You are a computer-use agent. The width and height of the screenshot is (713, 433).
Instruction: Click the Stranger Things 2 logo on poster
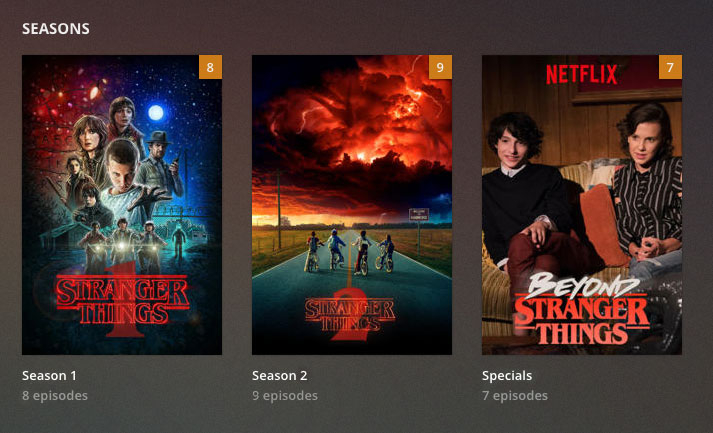coord(350,315)
